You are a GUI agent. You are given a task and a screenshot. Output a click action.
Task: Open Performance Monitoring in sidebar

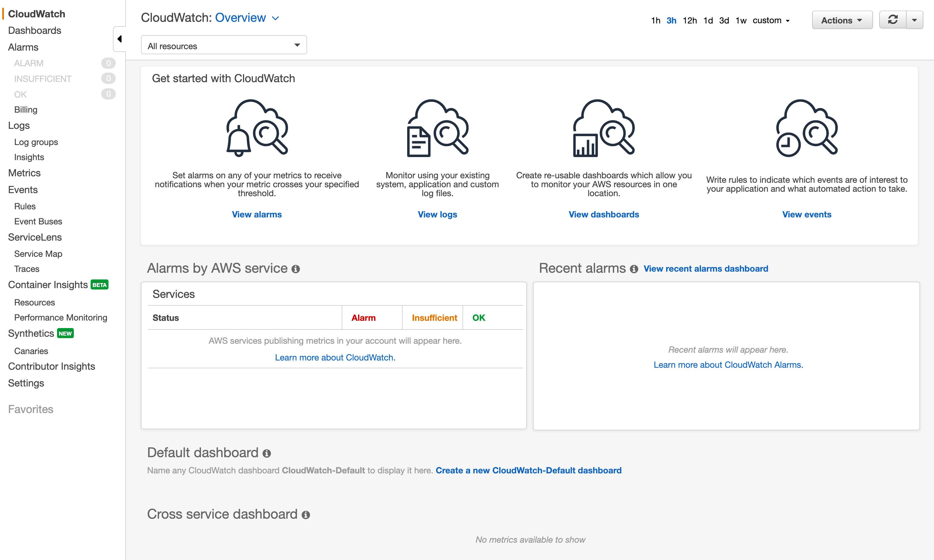61,318
